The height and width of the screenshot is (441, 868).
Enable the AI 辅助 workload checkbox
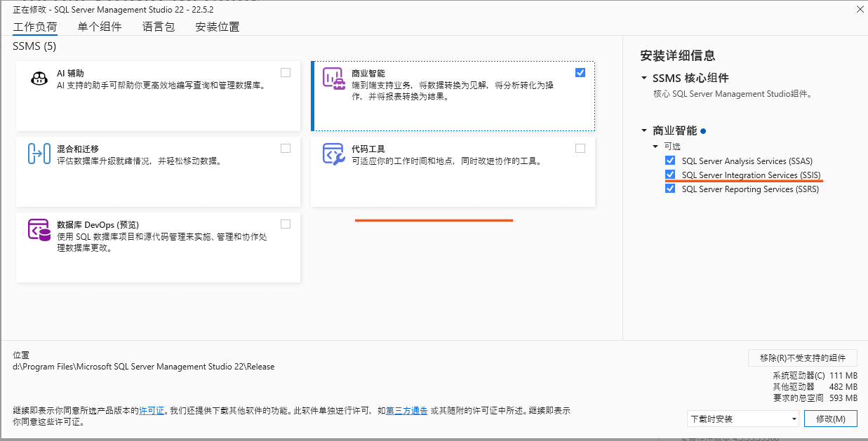coord(286,72)
